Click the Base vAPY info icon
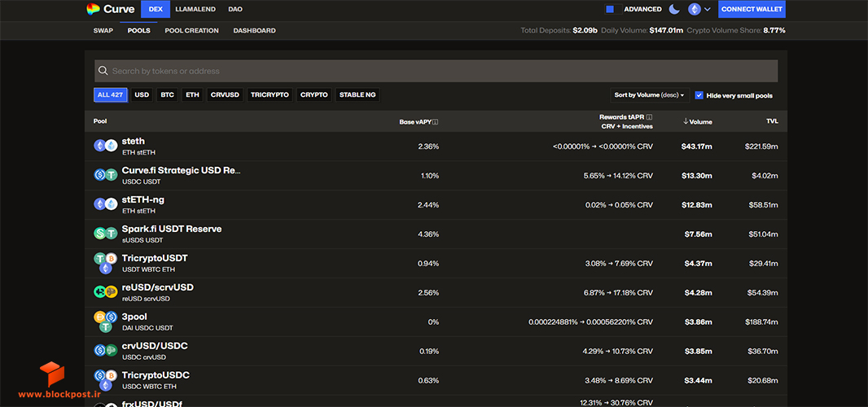The height and width of the screenshot is (407, 868). 436,122
